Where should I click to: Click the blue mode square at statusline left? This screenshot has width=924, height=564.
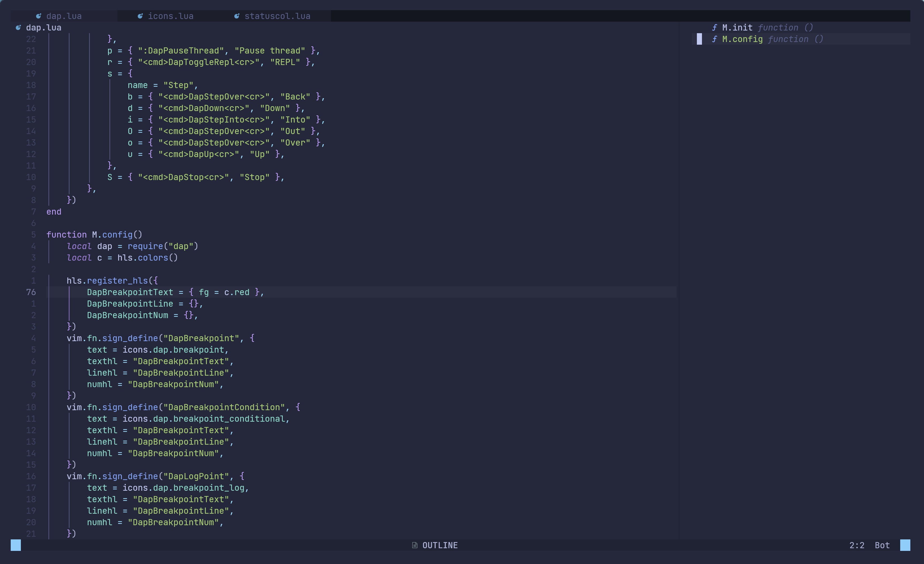(15, 545)
